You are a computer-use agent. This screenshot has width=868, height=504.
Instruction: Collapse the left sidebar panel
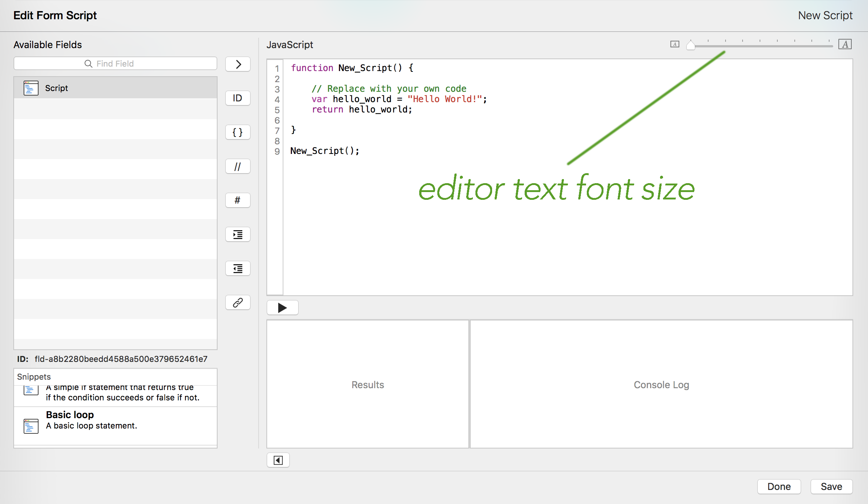(x=278, y=460)
